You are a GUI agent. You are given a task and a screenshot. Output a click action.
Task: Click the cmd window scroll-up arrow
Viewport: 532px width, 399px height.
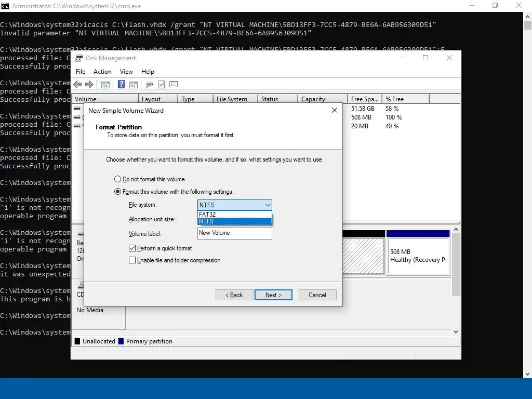click(x=527, y=16)
